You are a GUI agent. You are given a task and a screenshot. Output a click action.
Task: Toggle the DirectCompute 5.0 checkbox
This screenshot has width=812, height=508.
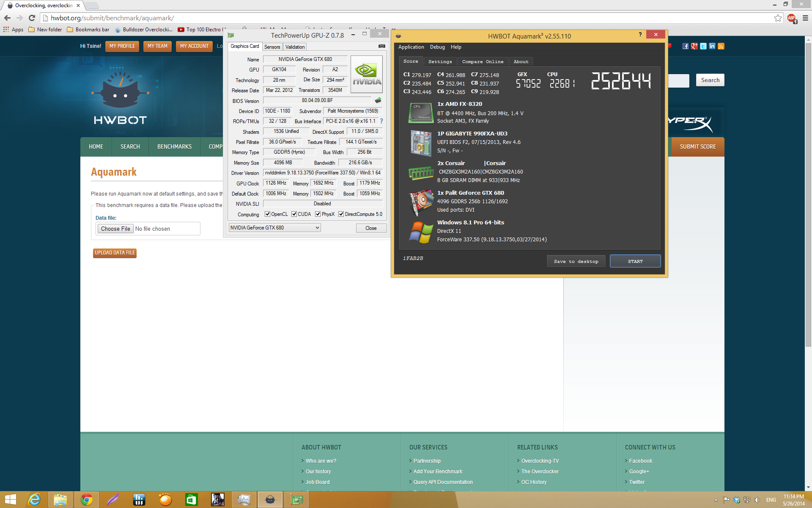coord(341,214)
